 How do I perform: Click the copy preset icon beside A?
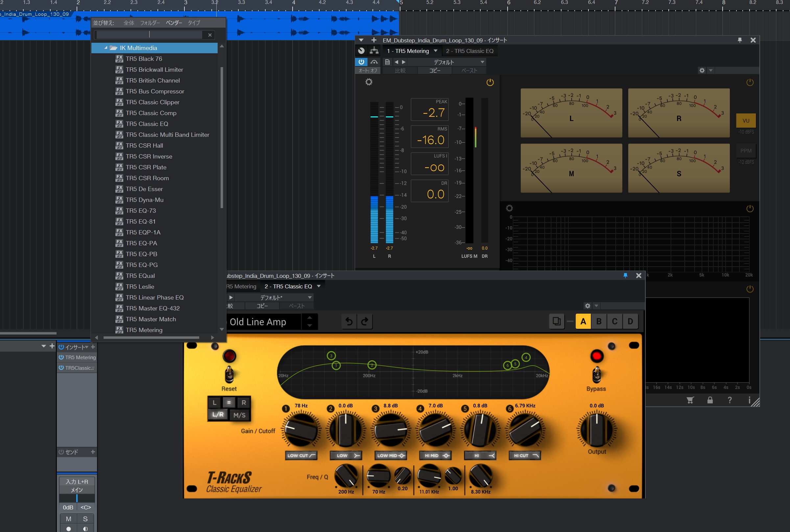[556, 321]
